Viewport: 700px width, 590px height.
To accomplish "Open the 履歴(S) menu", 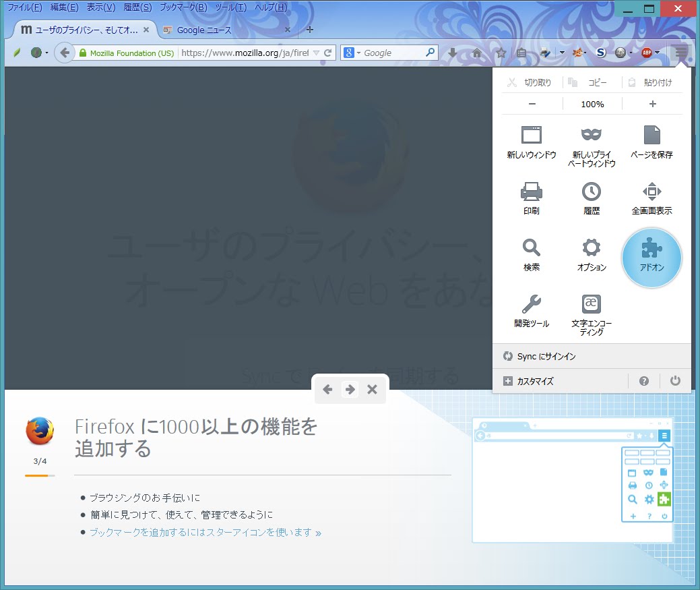I will 137,7.
